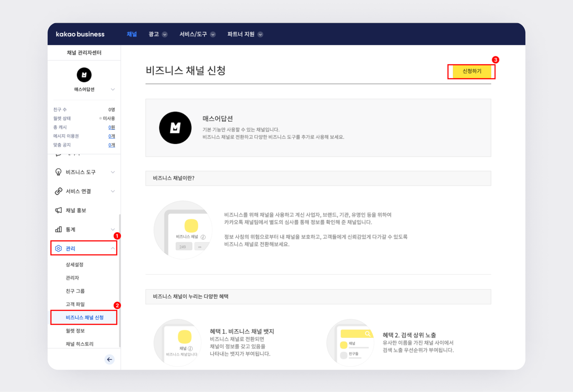This screenshot has width=573, height=392.
Task: Open the 비즈니스 채널 신청 submenu item
Action: (85, 318)
